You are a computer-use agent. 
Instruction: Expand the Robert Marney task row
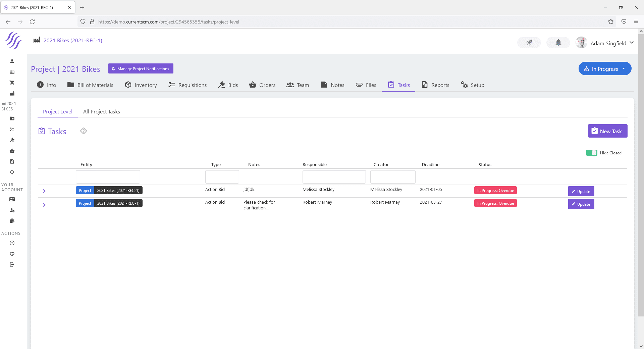pyautogui.click(x=44, y=205)
